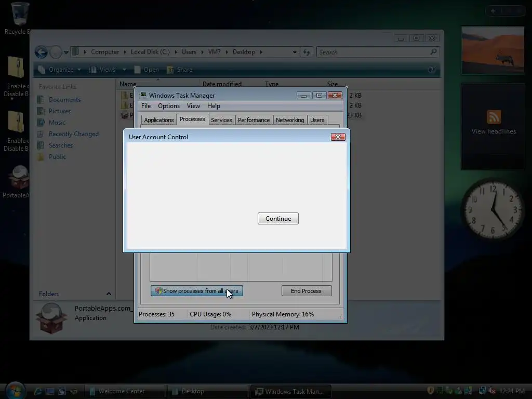Open Explorer recent pages dropdown arrow

(x=66, y=52)
